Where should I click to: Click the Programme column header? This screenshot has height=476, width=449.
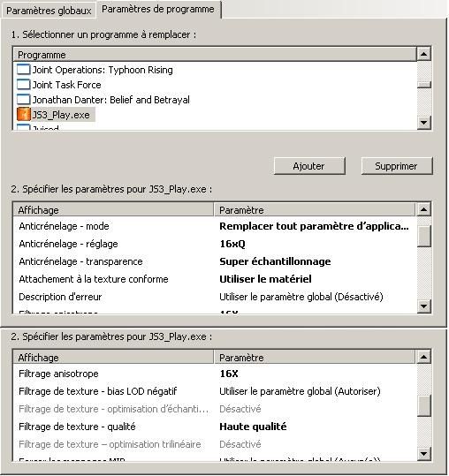tap(215, 55)
